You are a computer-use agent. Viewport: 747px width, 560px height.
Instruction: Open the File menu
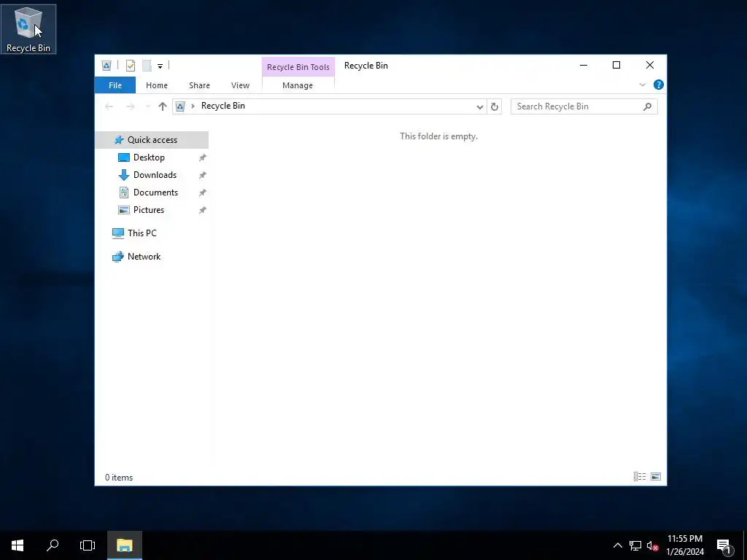coord(115,85)
